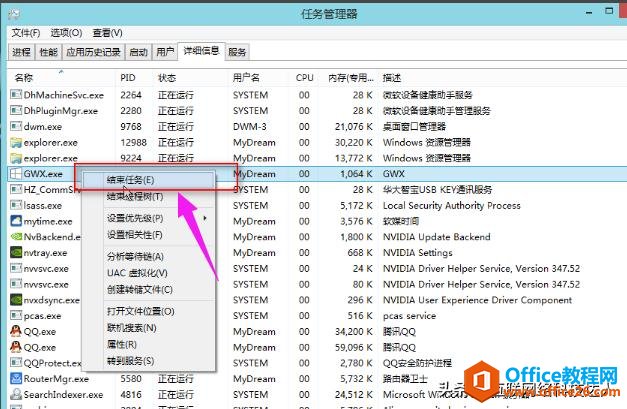Choose 结束进程树(T) in context menu

[148, 196]
